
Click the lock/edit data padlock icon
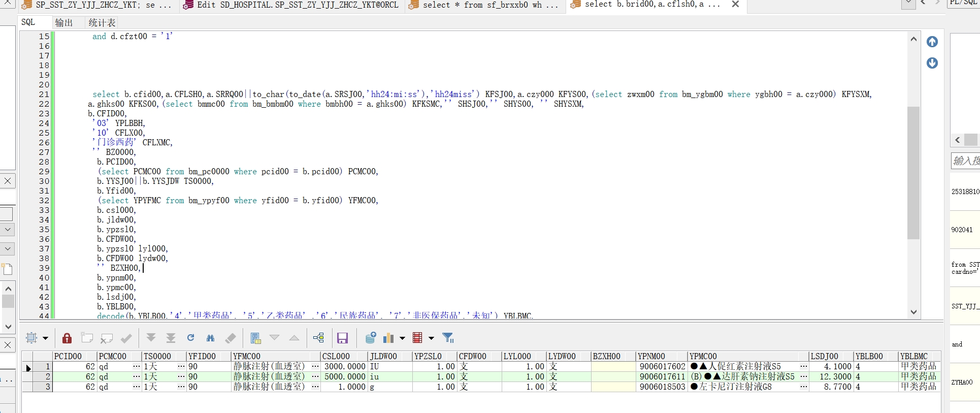(67, 338)
